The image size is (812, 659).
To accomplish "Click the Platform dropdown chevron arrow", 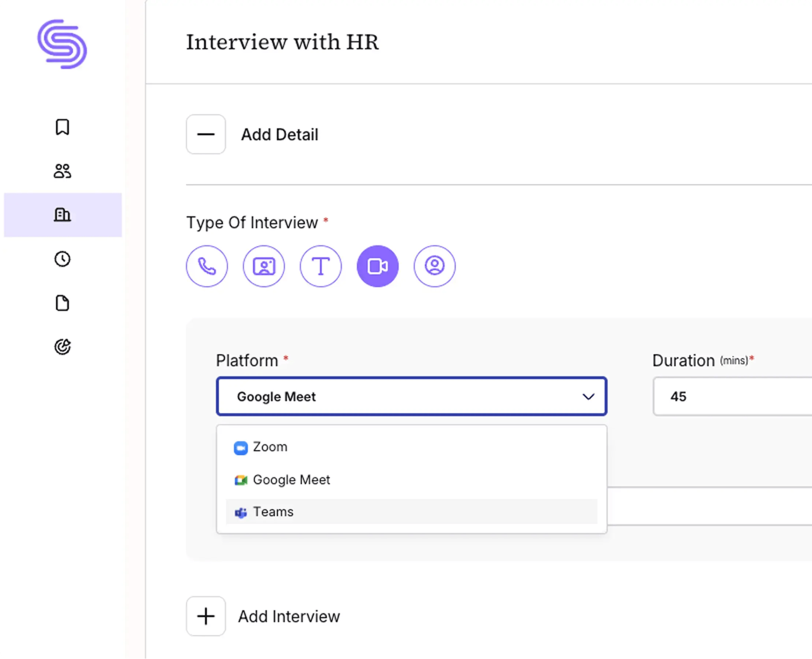I will (588, 397).
